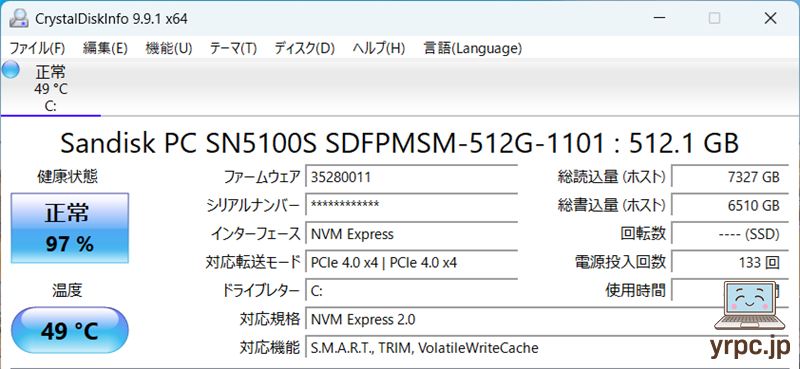Viewport: 800px width, 369px height.
Task: Click the ファームウェア label
Action: [x=262, y=177]
